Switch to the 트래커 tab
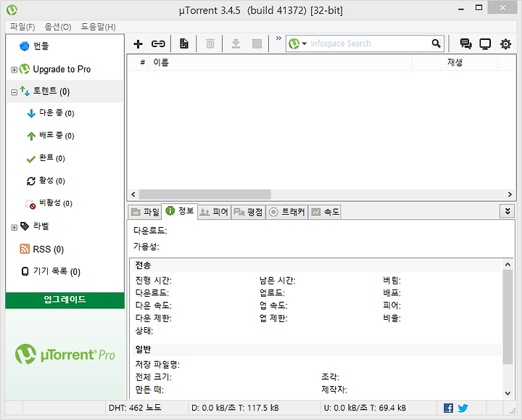The image size is (522, 420). (286, 212)
